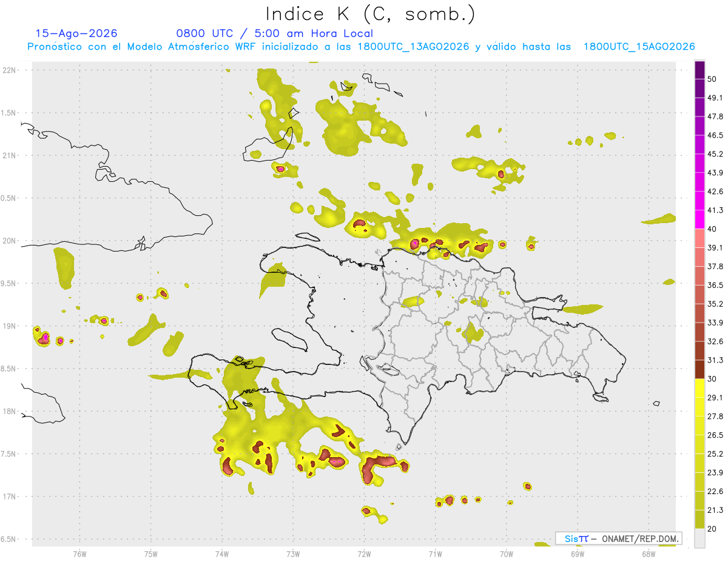Click the color scale value 31.3

(x=715, y=360)
